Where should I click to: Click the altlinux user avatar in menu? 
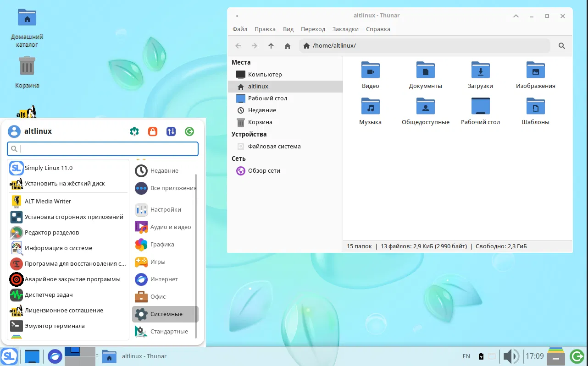14,131
